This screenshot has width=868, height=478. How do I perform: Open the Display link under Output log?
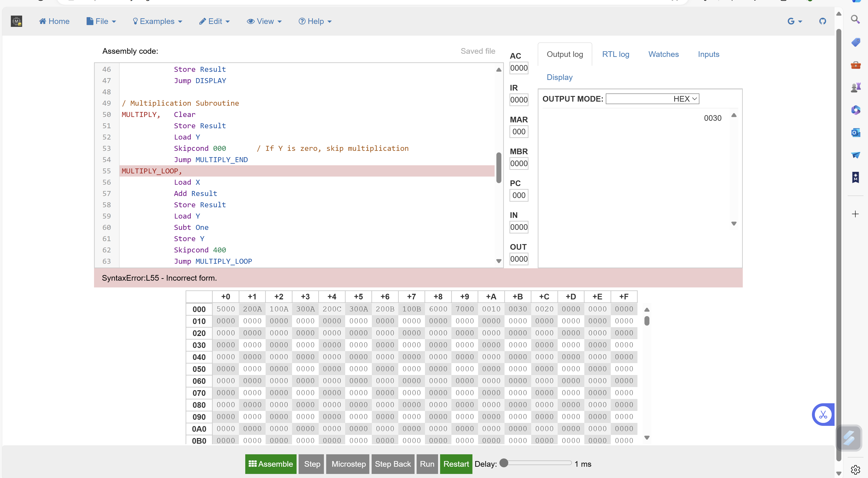[559, 77]
